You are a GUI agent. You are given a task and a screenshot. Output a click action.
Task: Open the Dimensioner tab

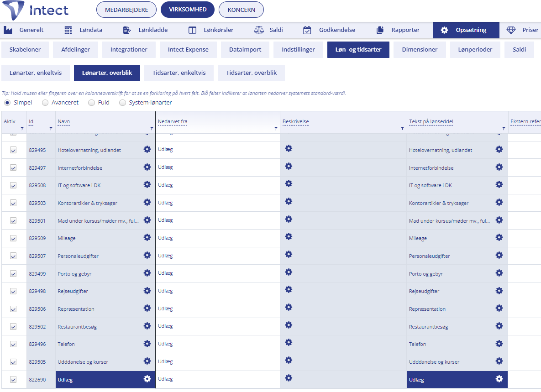pos(420,50)
